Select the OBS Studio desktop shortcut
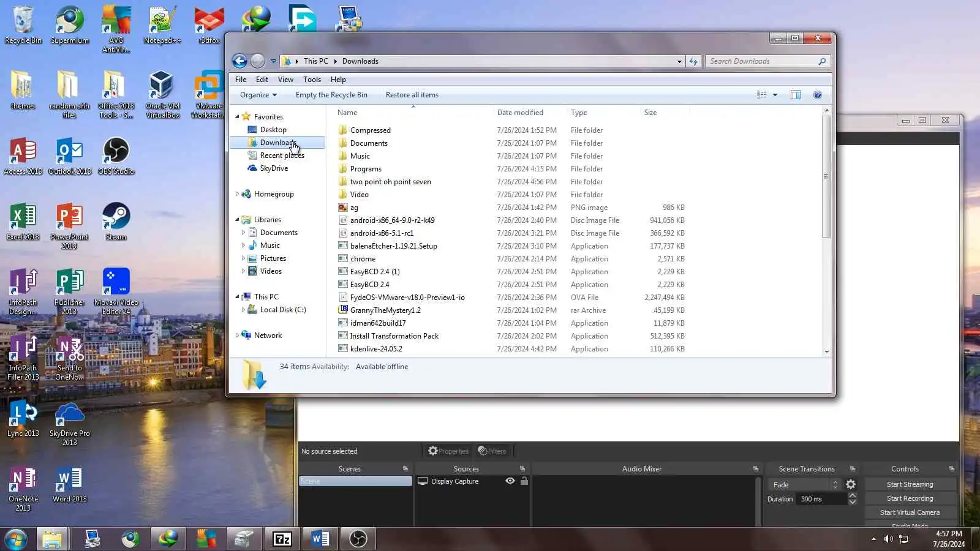This screenshot has height=551, width=980. (116, 156)
